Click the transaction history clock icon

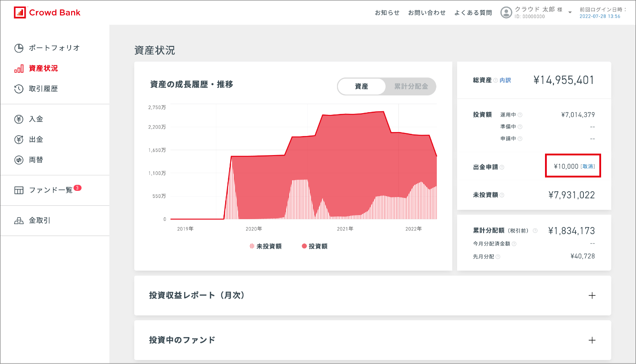click(x=19, y=89)
